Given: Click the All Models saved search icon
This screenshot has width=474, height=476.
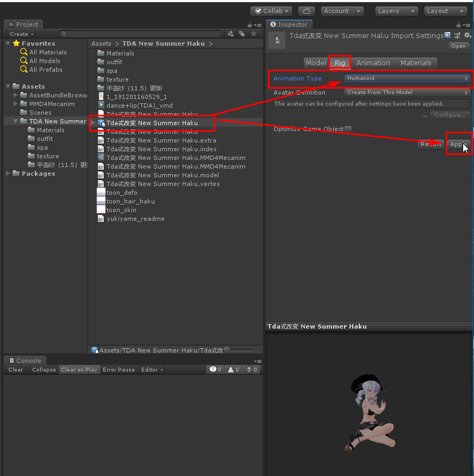Looking at the screenshot, I should (24, 61).
